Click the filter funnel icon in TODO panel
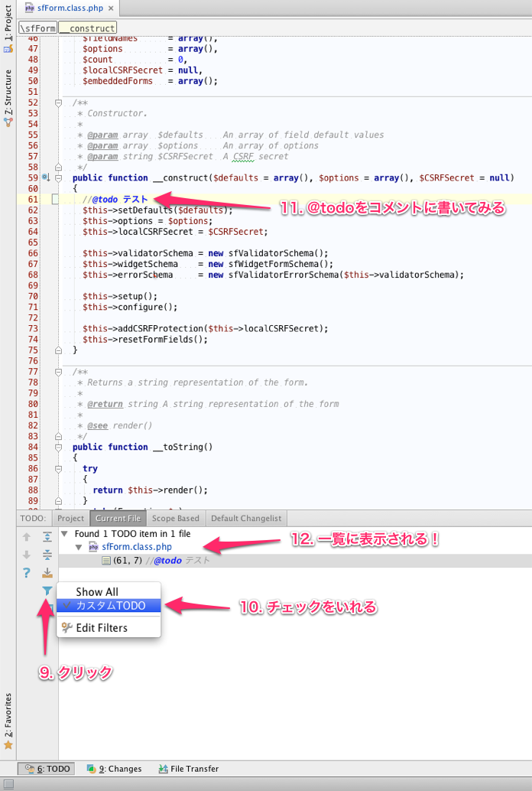Viewport: 532px width, 791px height. click(47, 591)
